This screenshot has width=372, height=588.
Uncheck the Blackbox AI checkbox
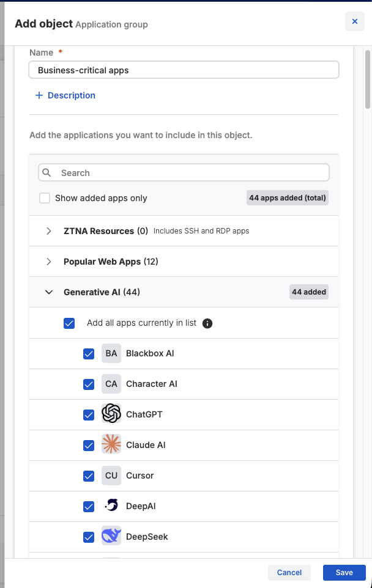click(x=89, y=354)
